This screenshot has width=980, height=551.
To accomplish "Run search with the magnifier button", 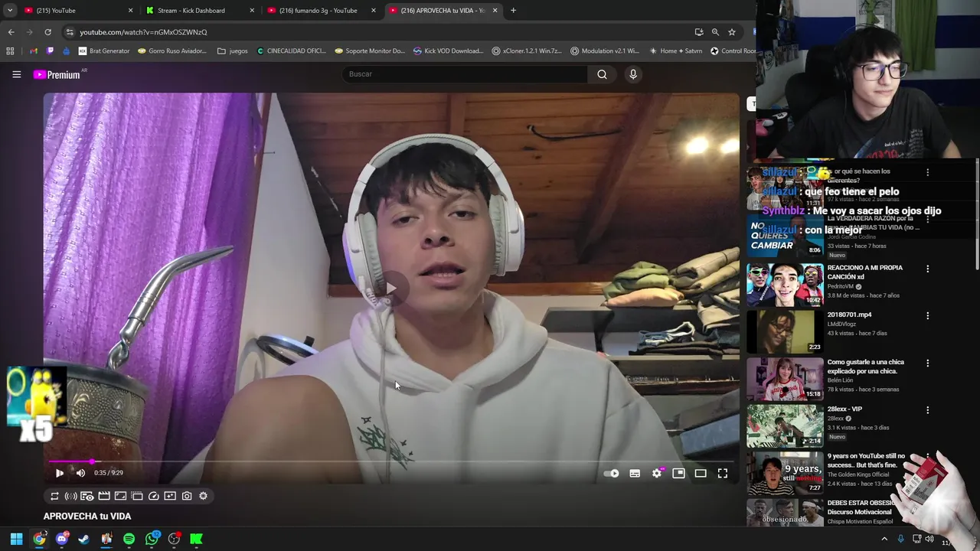I will pos(602,74).
